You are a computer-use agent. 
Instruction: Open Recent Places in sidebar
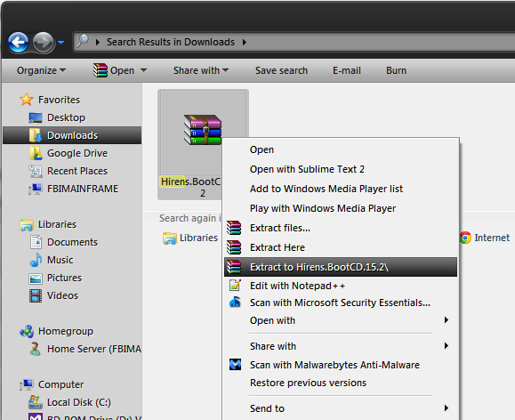pyautogui.click(x=77, y=171)
